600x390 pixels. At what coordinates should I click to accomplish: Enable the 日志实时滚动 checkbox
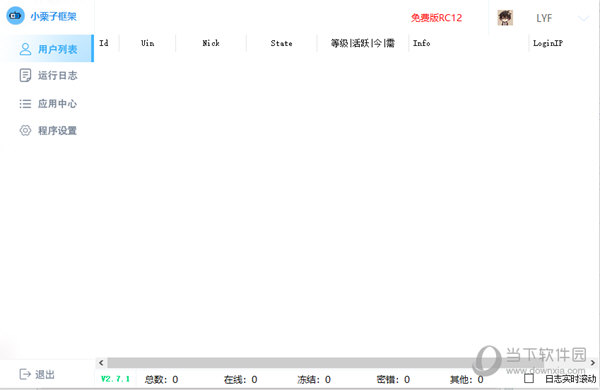tap(529, 379)
